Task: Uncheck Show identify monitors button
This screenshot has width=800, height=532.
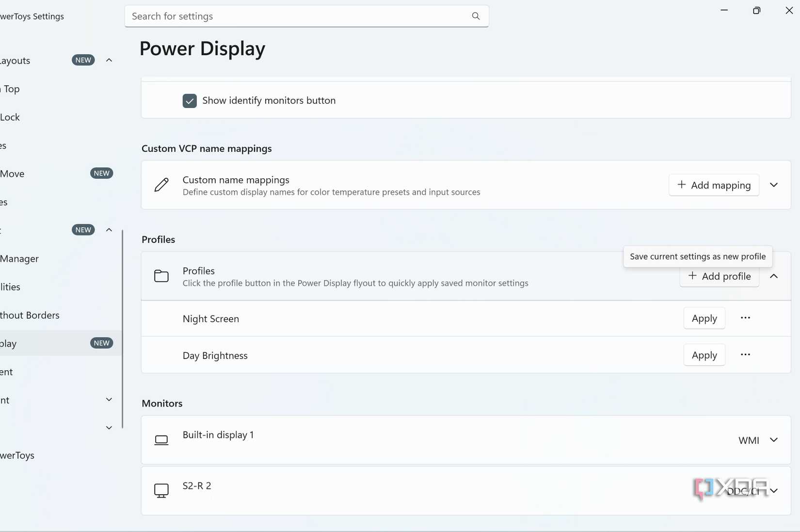Action: pos(190,100)
